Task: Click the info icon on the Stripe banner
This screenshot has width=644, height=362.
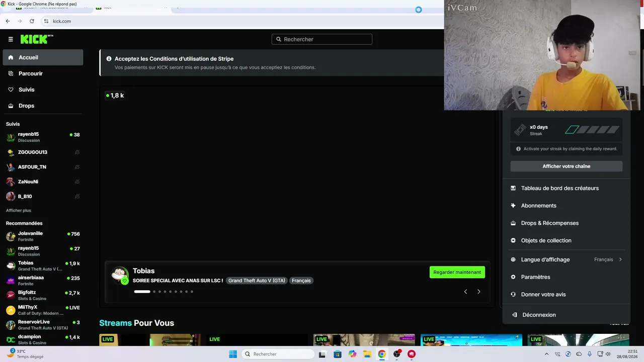Action: pyautogui.click(x=109, y=59)
